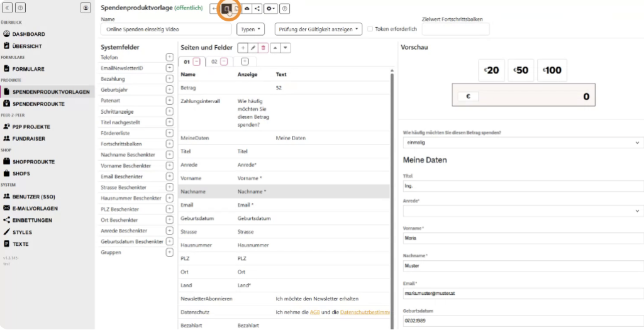Click the Name field with Online Spenden einseitig Video
Viewport: 644px width, 330px height.
point(166,29)
